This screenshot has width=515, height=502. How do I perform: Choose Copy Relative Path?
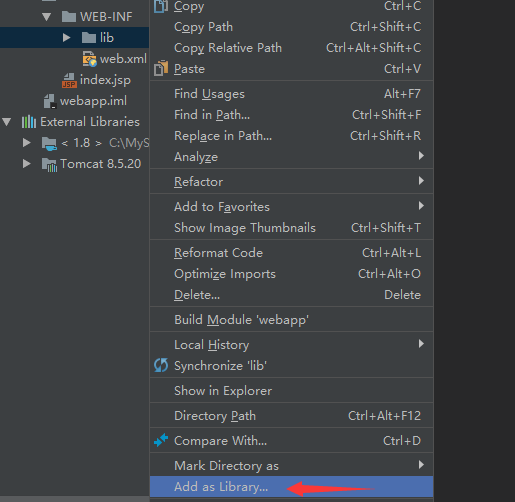[292, 48]
